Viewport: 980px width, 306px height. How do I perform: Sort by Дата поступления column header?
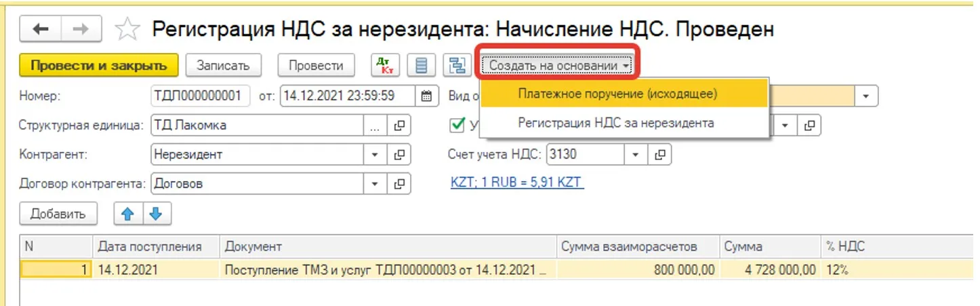156,247
